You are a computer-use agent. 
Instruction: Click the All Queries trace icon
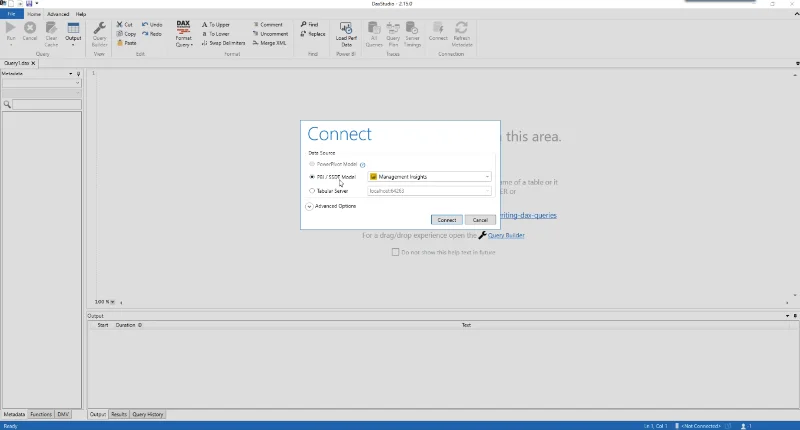click(x=373, y=28)
